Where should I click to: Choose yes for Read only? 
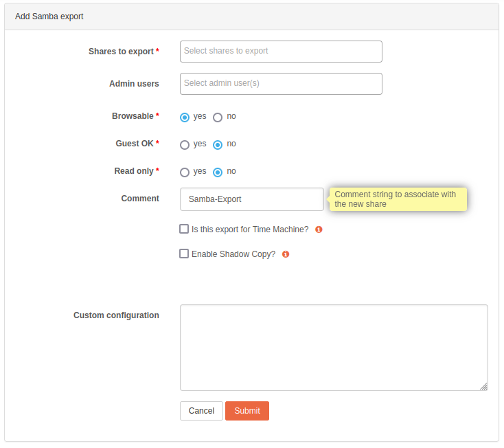(185, 172)
